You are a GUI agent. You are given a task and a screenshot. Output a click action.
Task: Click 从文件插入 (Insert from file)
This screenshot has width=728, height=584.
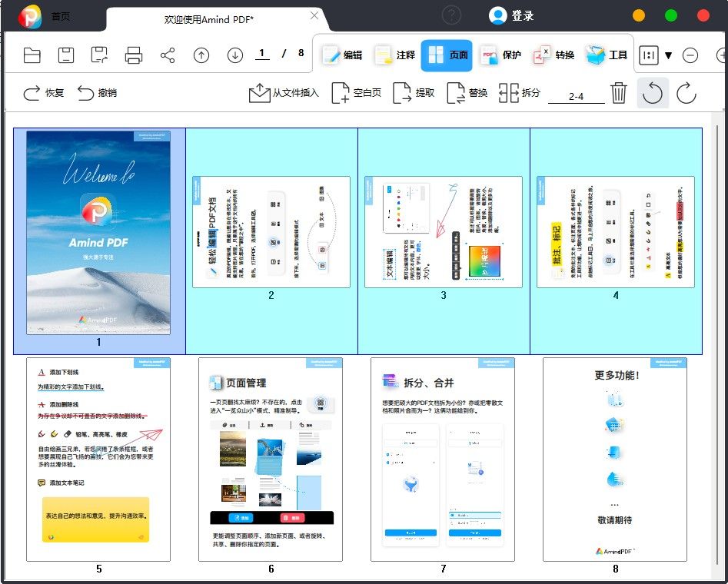pyautogui.click(x=284, y=93)
